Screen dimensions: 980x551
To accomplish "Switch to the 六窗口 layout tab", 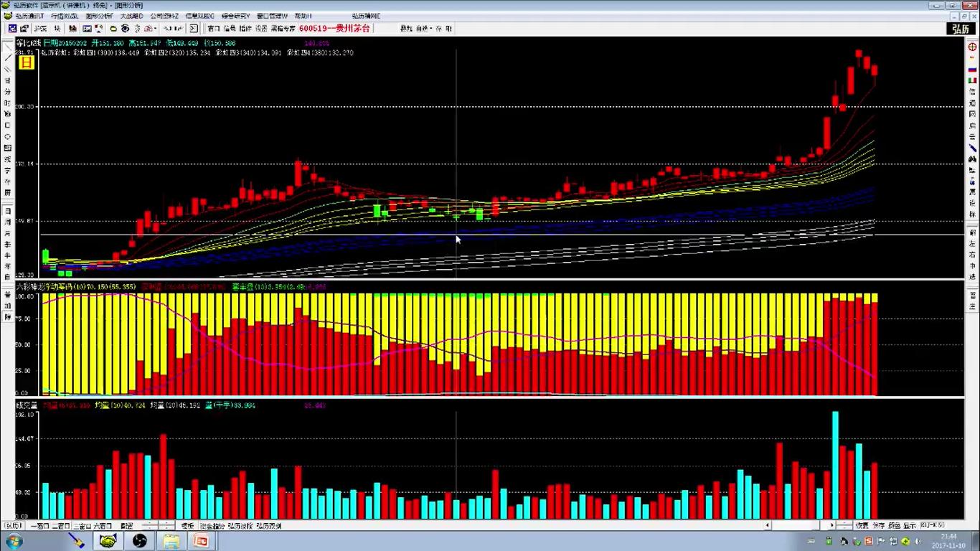I will (103, 526).
